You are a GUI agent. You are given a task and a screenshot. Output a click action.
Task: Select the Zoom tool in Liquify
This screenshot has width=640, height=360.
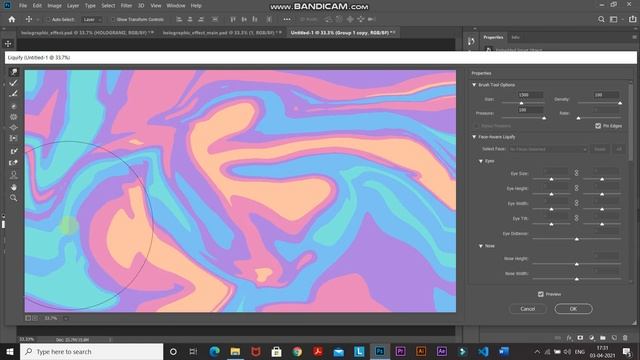point(13,198)
